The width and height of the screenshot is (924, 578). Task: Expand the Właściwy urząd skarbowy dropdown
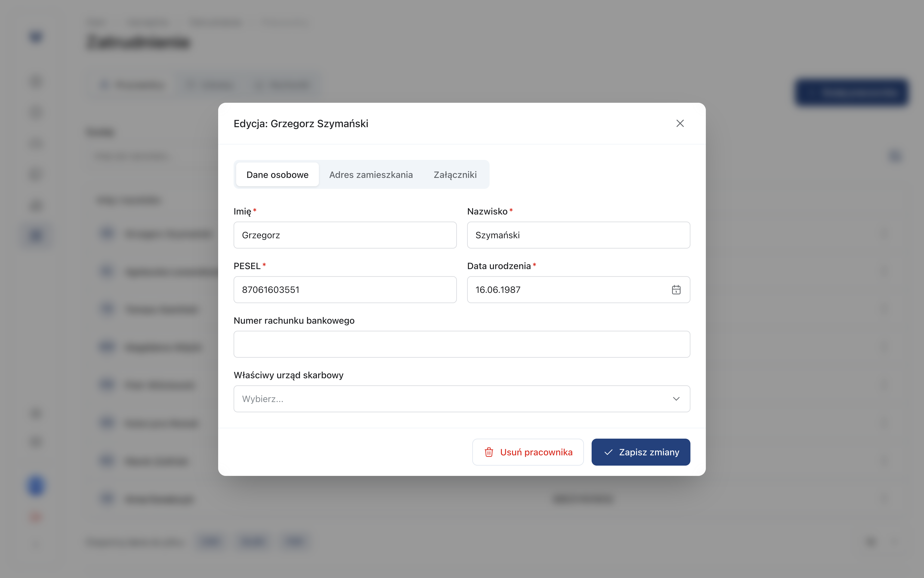pos(462,399)
